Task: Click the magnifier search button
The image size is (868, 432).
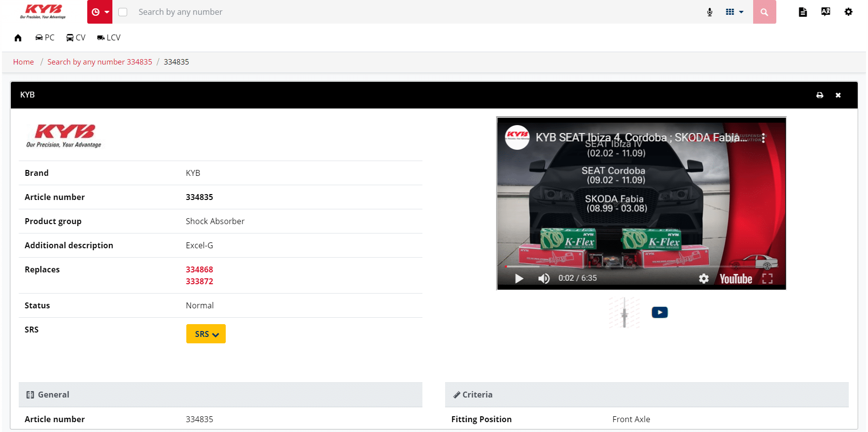Action: [764, 12]
